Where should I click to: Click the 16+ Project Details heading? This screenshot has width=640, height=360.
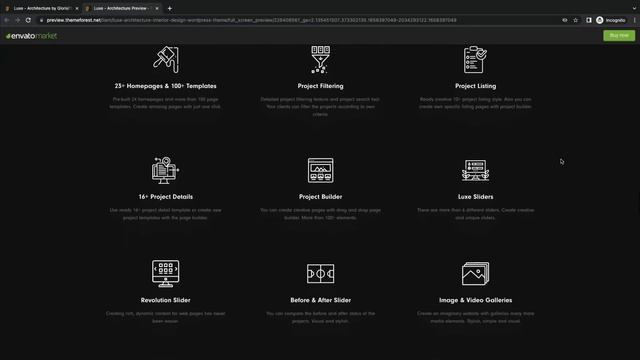coord(165,196)
